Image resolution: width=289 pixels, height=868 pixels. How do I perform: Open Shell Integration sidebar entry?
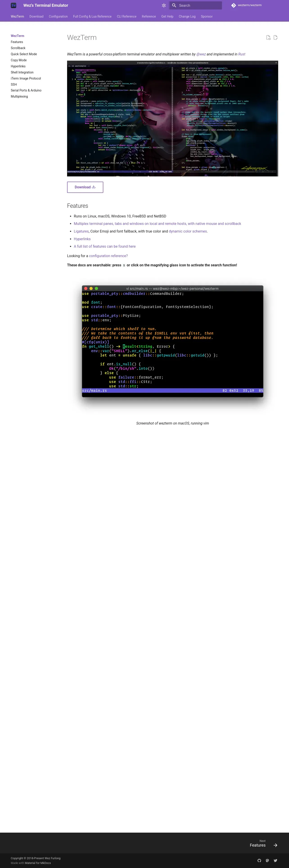click(22, 72)
